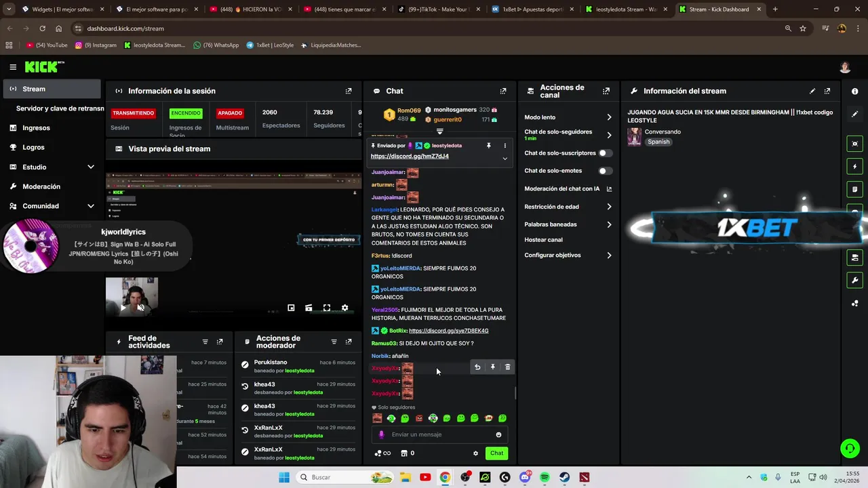868x488 pixels.
Task: Filter the Acciones de moderador list
Action: (334, 342)
